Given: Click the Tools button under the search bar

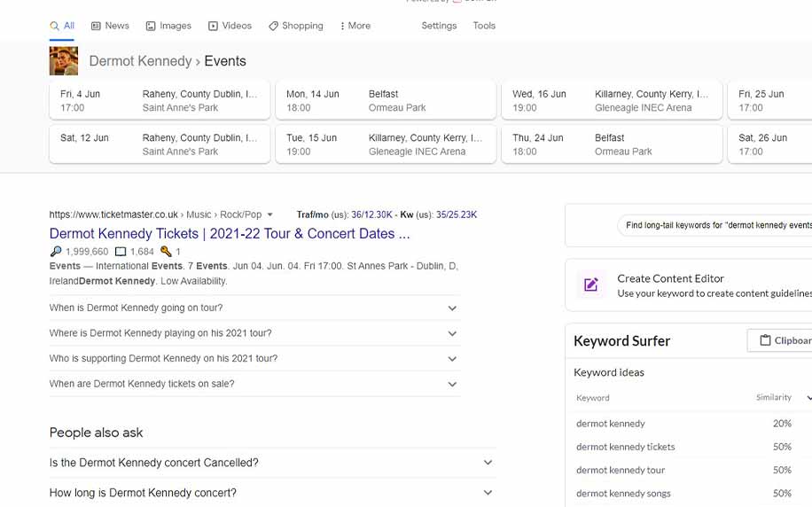Looking at the screenshot, I should [484, 26].
